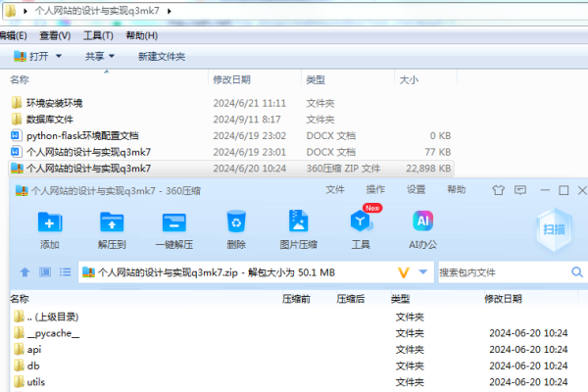The image size is (588, 392).
Task: Sort Explorer list by 大小 column header
Action: [409, 79]
